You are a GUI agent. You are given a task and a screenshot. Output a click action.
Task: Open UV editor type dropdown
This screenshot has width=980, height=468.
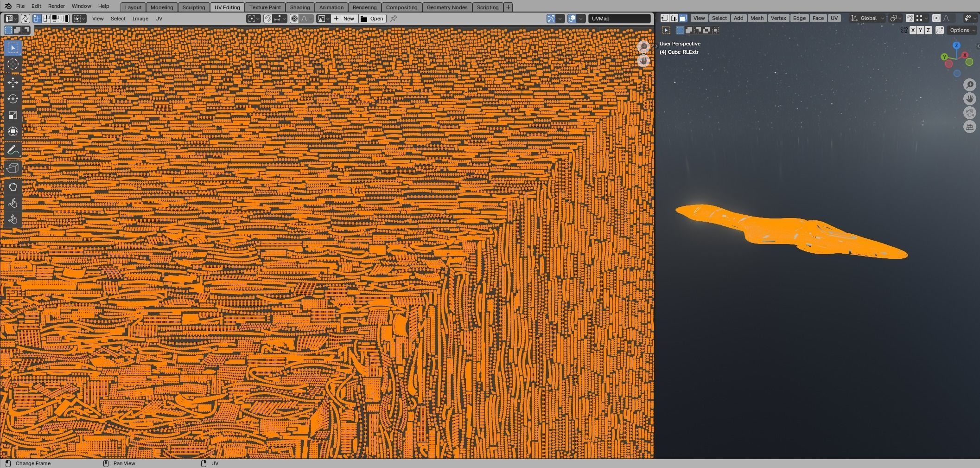(x=11, y=19)
